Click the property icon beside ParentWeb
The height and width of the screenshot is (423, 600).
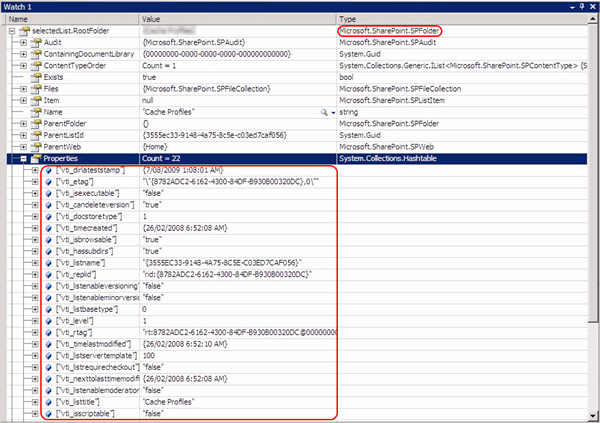coord(36,147)
